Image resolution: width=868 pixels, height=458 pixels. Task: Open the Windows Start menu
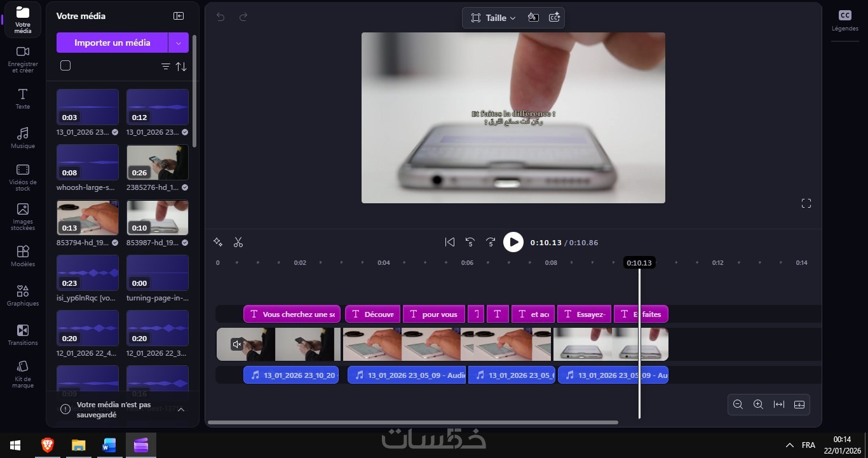(15, 445)
